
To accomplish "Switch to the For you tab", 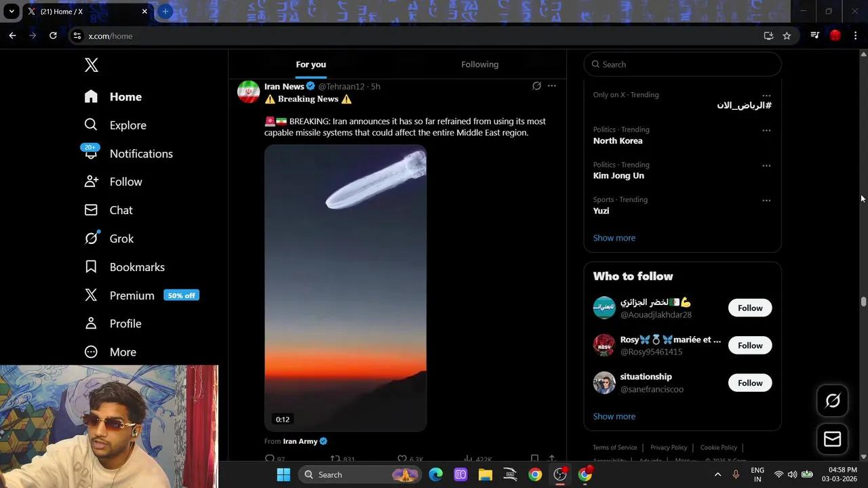I will (311, 64).
